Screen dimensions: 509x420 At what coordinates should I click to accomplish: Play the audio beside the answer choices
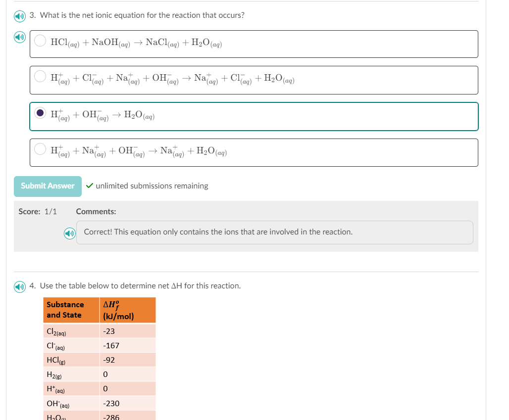click(19, 37)
